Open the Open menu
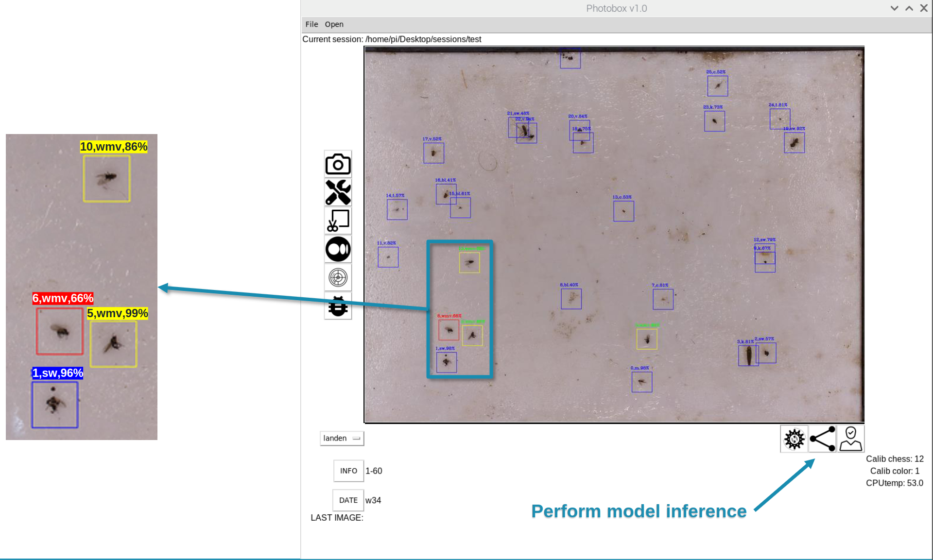 pos(334,24)
